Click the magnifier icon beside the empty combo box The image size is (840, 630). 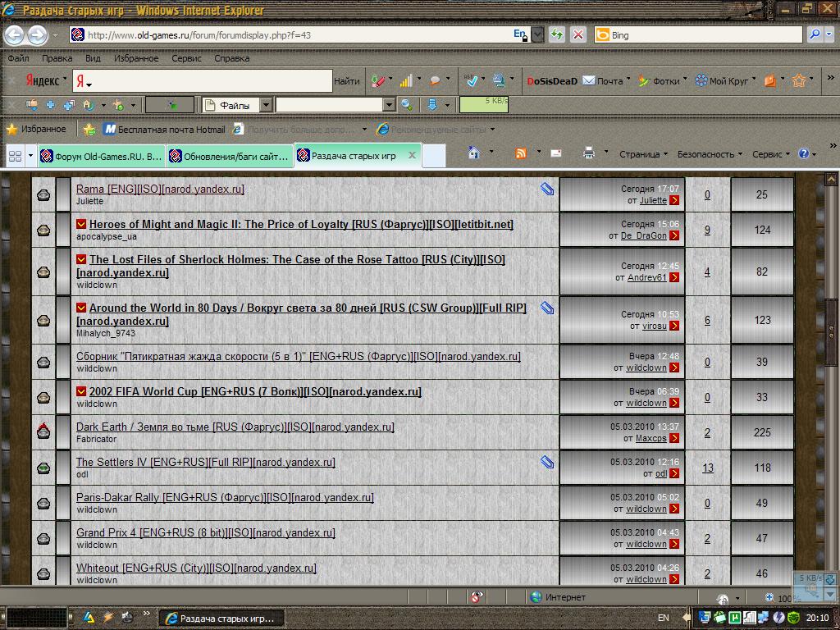click(407, 105)
